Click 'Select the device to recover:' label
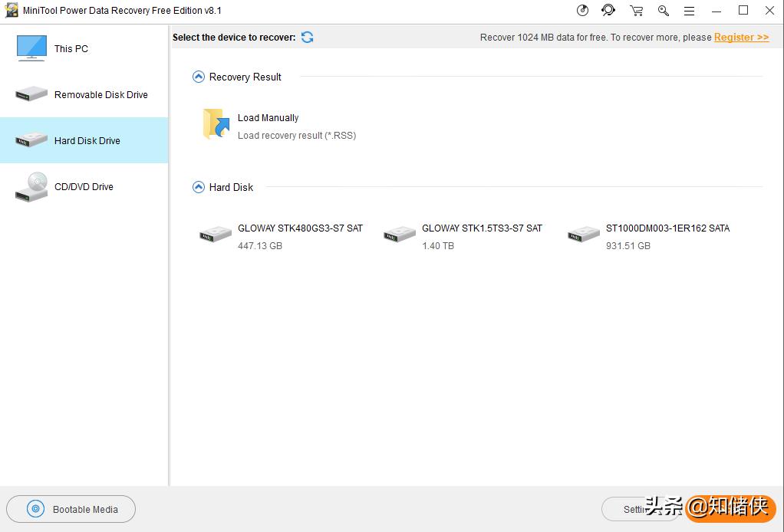784x532 pixels. tap(234, 38)
